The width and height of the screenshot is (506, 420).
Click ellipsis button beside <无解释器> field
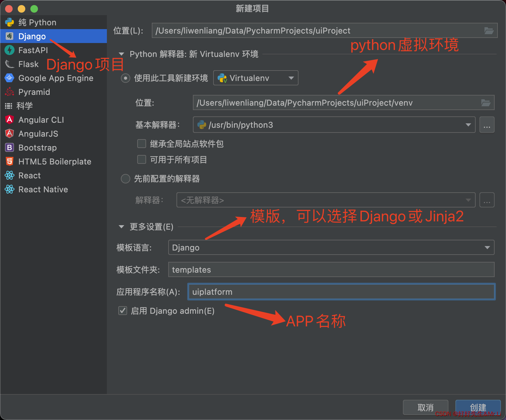[487, 200]
